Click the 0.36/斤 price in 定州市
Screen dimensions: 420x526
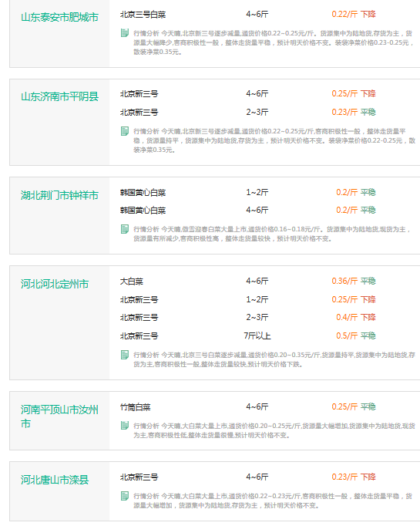[344, 281]
